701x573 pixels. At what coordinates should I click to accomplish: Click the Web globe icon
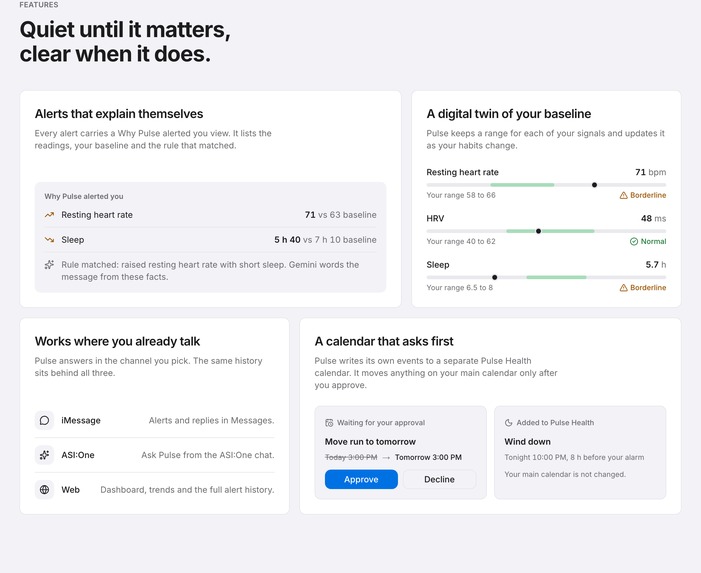44,490
